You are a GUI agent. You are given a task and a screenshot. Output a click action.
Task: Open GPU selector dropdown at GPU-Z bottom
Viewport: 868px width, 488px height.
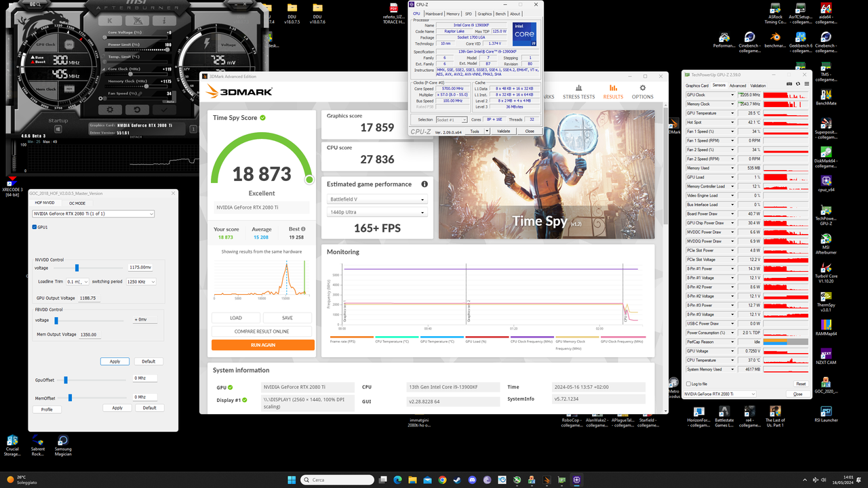point(720,394)
